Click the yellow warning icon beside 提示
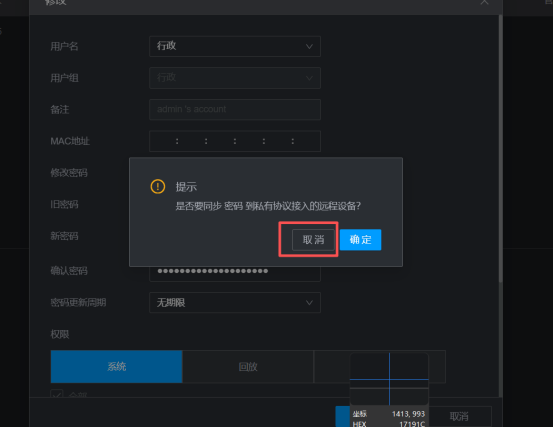 pyautogui.click(x=158, y=186)
